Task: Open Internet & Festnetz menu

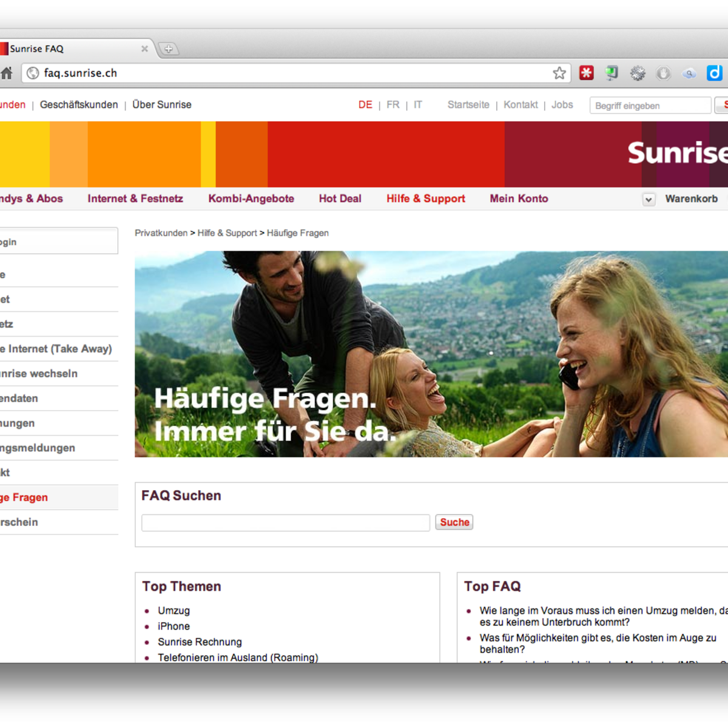Action: [x=135, y=198]
